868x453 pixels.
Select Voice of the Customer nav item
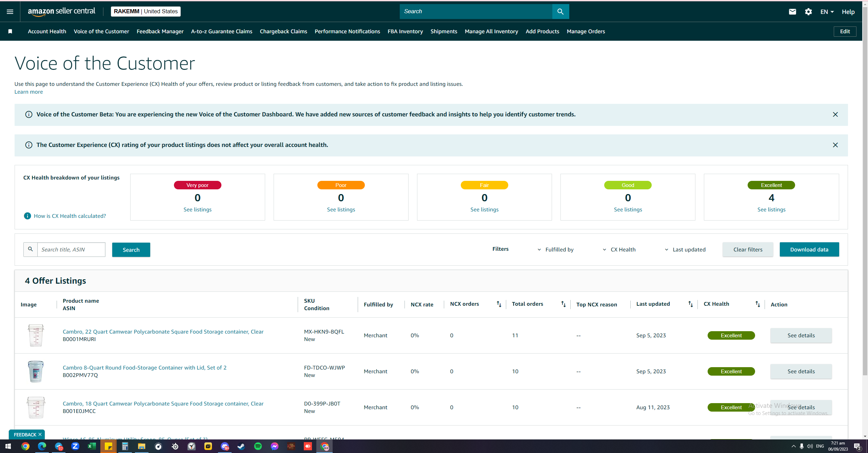click(101, 31)
